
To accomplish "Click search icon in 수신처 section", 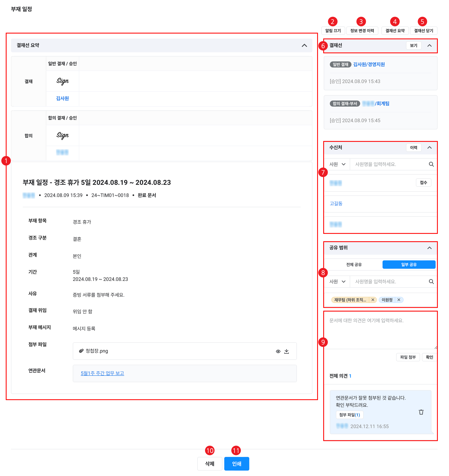I will [431, 164].
